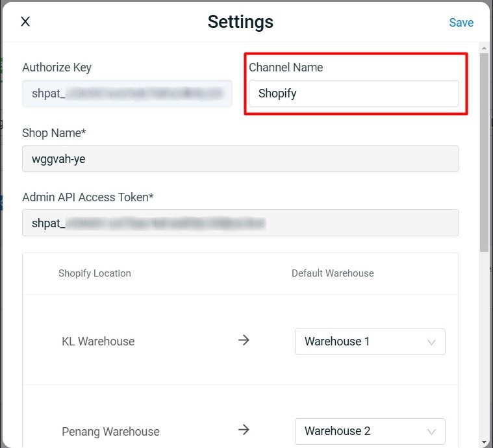Click the Shopify Location column header
Image resolution: width=493 pixels, height=448 pixels.
point(95,273)
